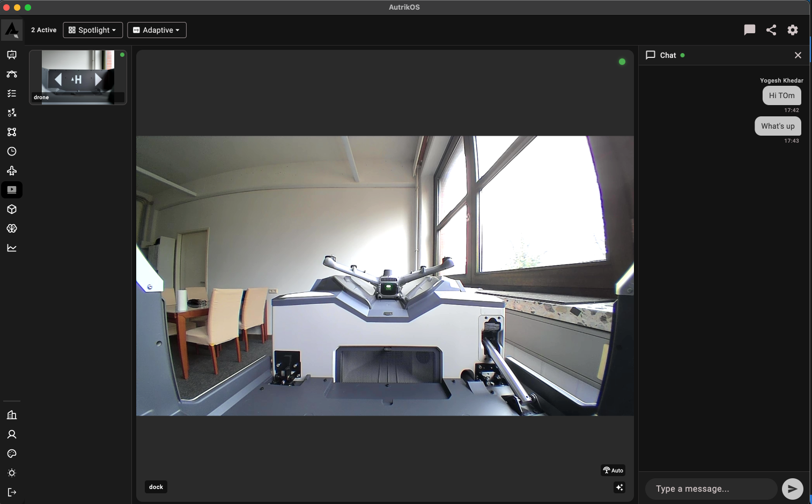Open the user profile icon in sidebar
Viewport: 812px width, 504px height.
[12, 434]
